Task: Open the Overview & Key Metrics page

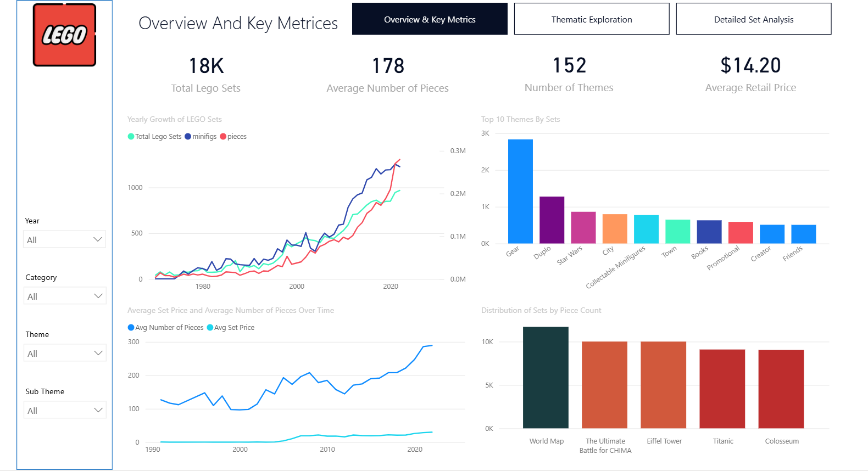Action: click(x=430, y=19)
